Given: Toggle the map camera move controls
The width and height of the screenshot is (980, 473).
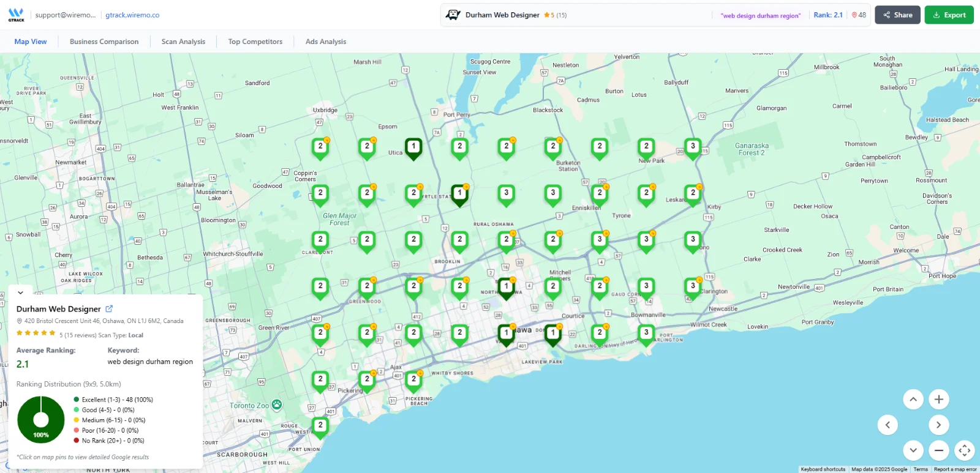Looking at the screenshot, I should [x=964, y=450].
